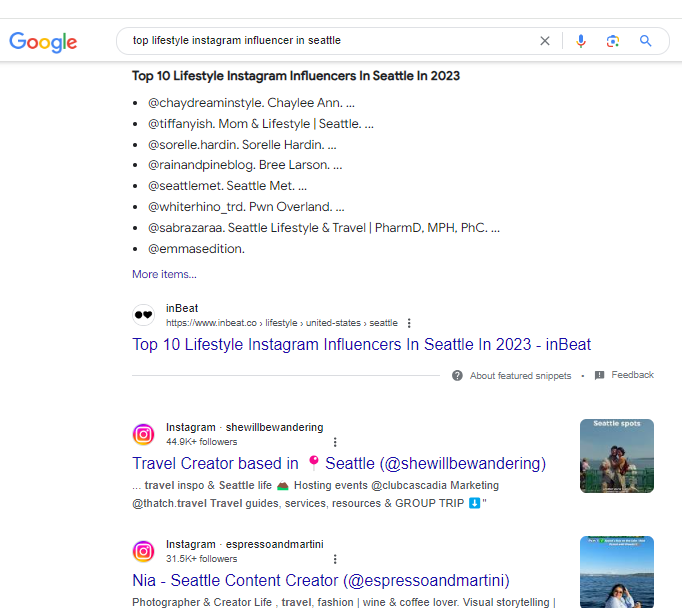Click the Instagram · espressoandmartini source label
This screenshot has width=682, height=608.
coord(245,545)
